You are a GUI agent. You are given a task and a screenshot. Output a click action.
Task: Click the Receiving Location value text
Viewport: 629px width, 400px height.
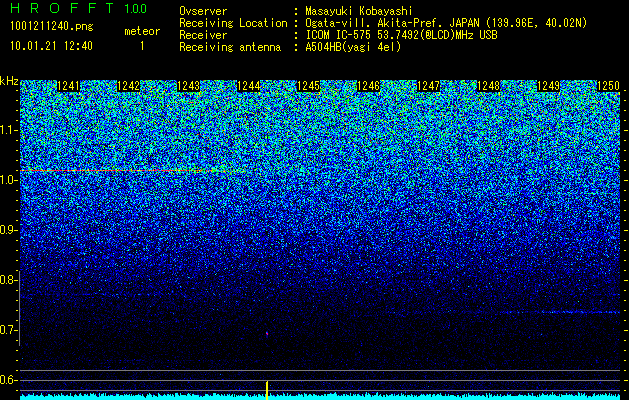(x=446, y=23)
